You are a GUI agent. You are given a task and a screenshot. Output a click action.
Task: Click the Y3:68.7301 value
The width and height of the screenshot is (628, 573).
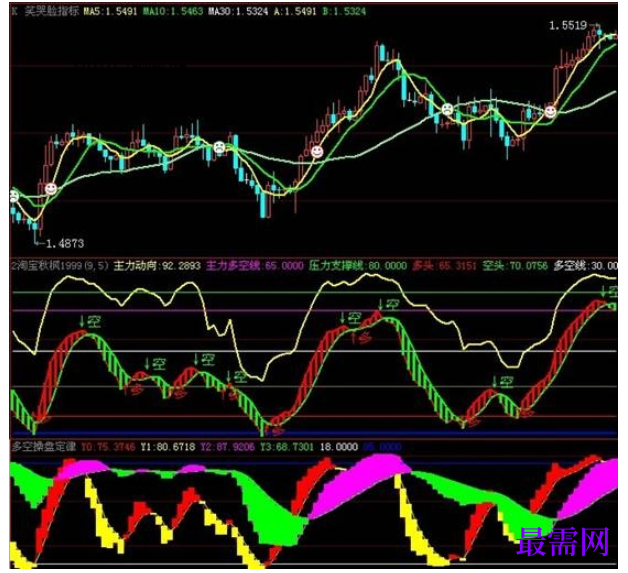(x=287, y=447)
